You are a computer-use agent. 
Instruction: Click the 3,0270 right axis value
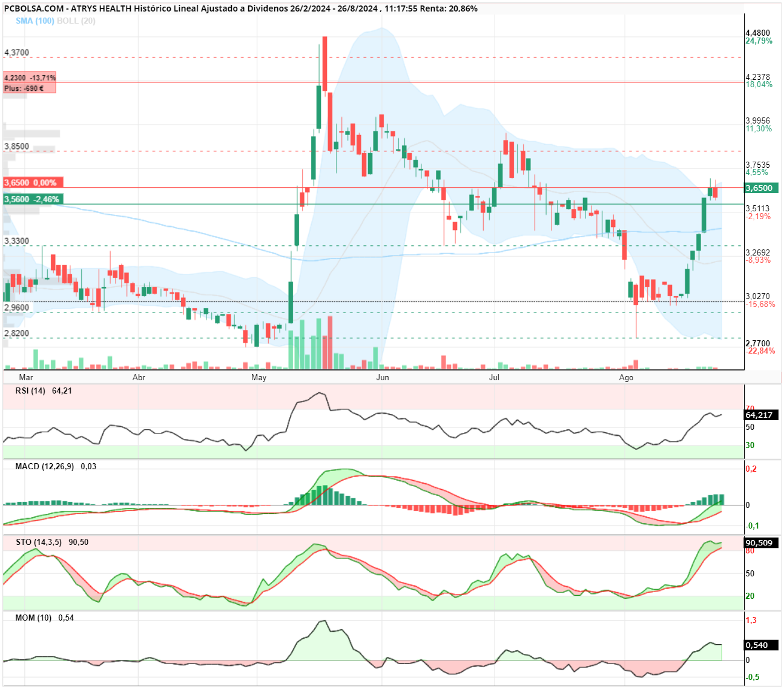(x=758, y=297)
